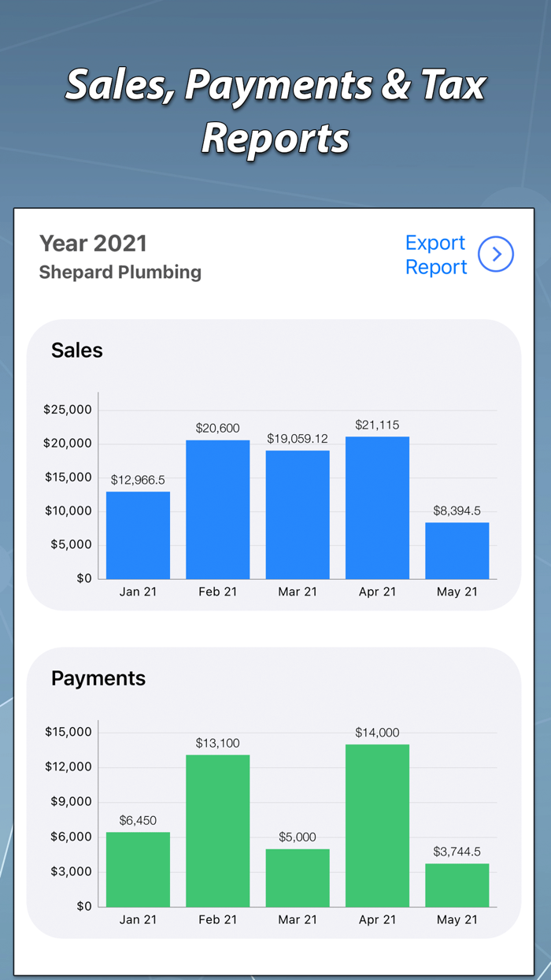Click the circular chevron icon beside Export Report
The width and height of the screenshot is (551, 980).
coord(497,254)
